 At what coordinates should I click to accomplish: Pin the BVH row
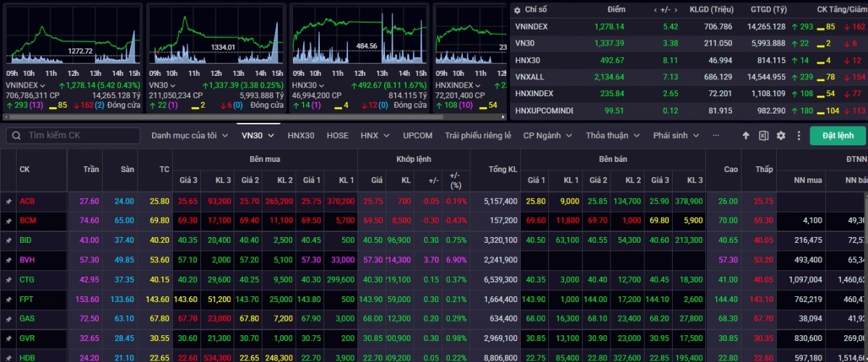[9, 259]
